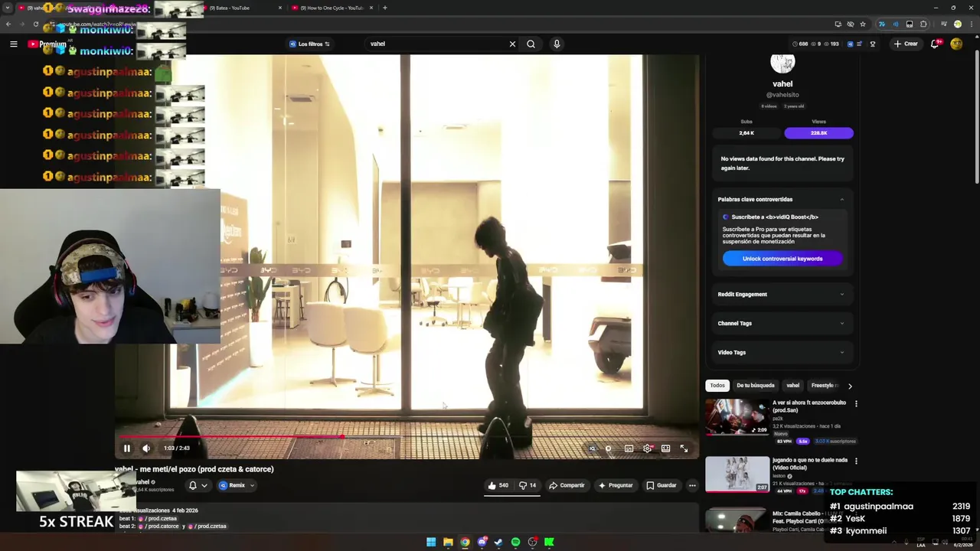Dislike the video with 14 dislikes

[528, 485]
